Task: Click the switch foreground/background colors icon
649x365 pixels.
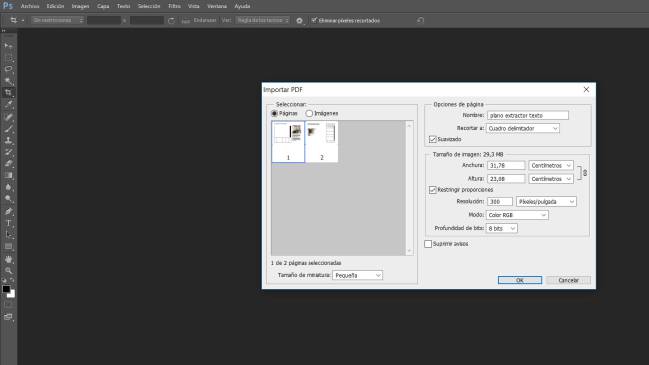Action: [12, 281]
